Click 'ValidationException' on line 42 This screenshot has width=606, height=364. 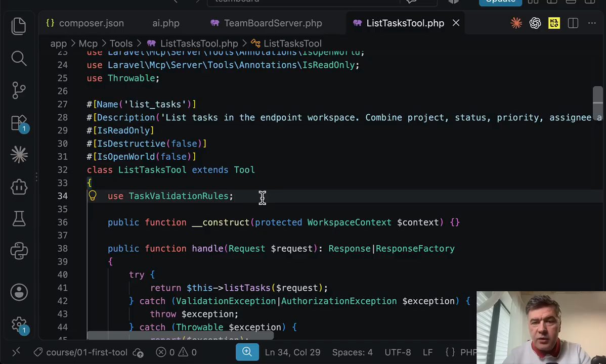[226, 301]
